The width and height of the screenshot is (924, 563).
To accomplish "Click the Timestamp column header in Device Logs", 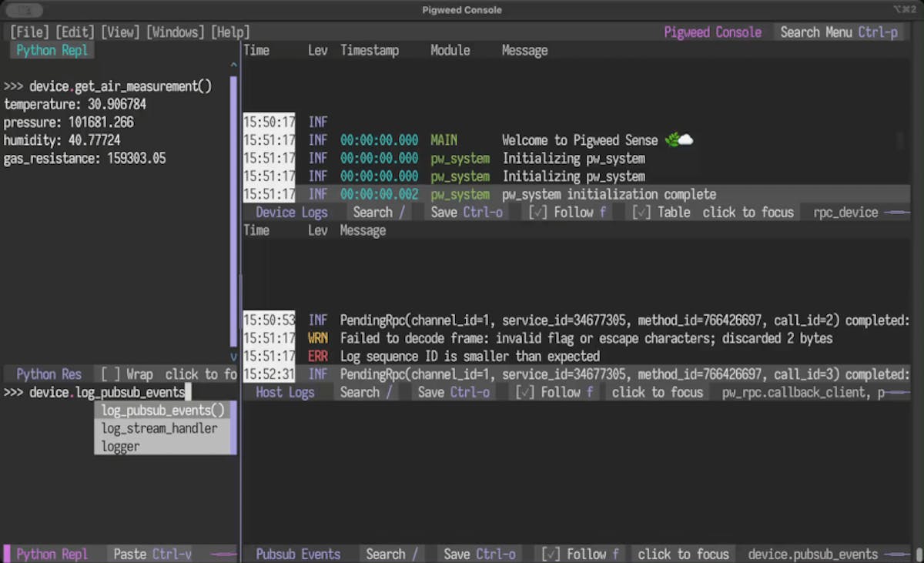I will 370,50.
